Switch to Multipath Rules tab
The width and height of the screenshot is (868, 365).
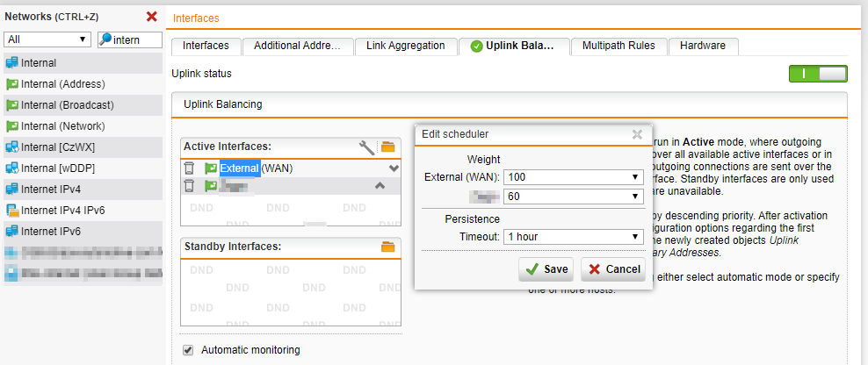(618, 46)
